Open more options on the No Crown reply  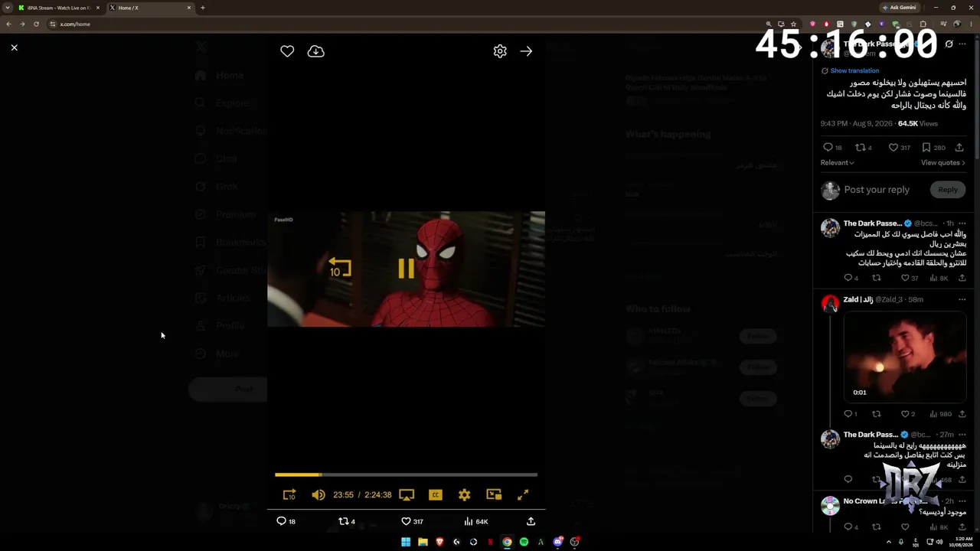point(962,501)
